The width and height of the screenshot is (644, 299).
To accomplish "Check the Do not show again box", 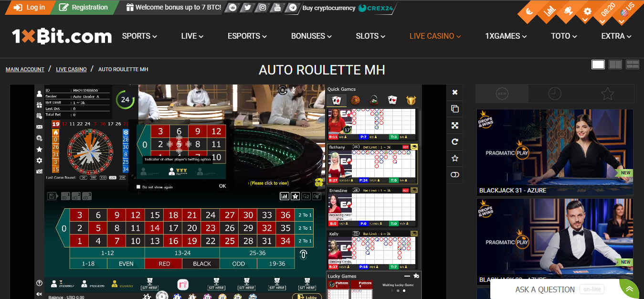I will (x=138, y=186).
